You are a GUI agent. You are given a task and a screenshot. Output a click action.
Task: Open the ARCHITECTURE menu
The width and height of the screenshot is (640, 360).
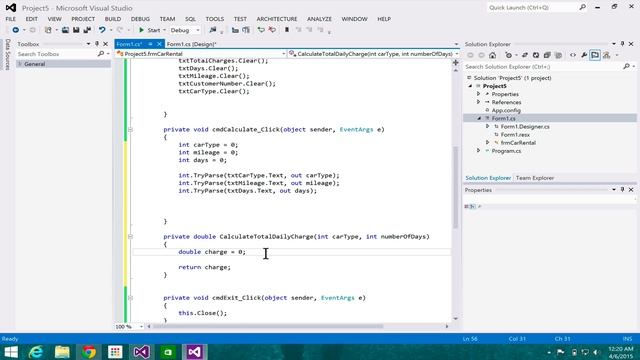point(277,19)
